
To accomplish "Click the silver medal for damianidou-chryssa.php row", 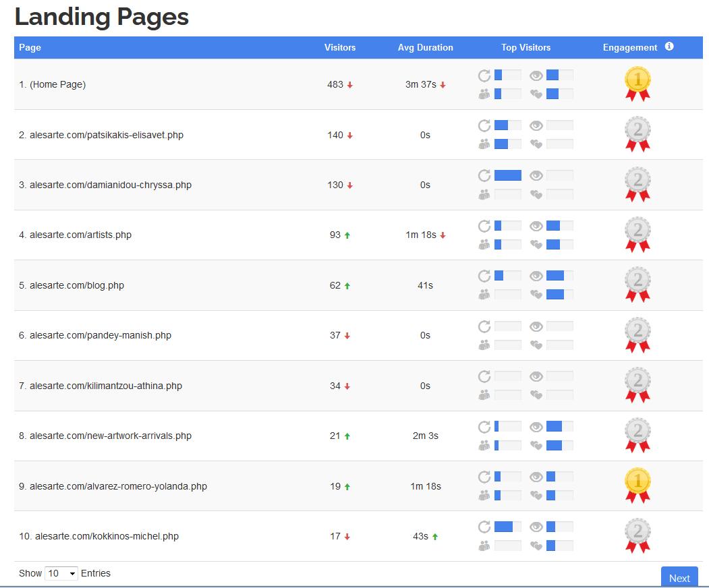I will [x=637, y=184].
